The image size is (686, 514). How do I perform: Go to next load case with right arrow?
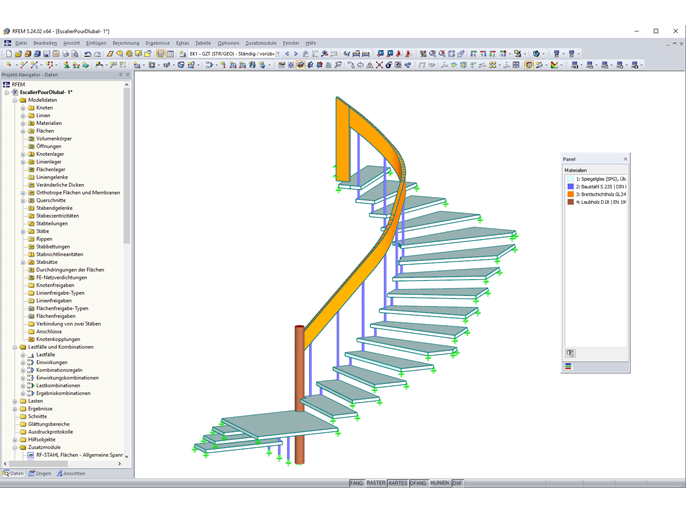pyautogui.click(x=296, y=54)
